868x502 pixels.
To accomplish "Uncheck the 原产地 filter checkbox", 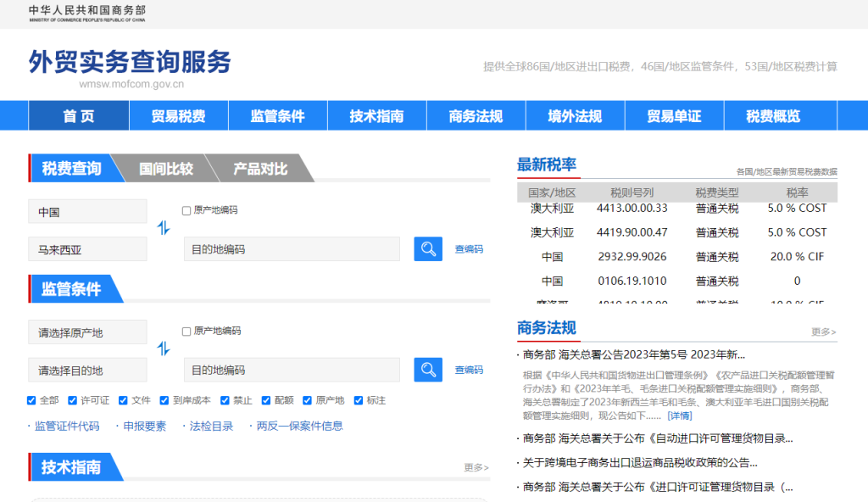I will [307, 400].
